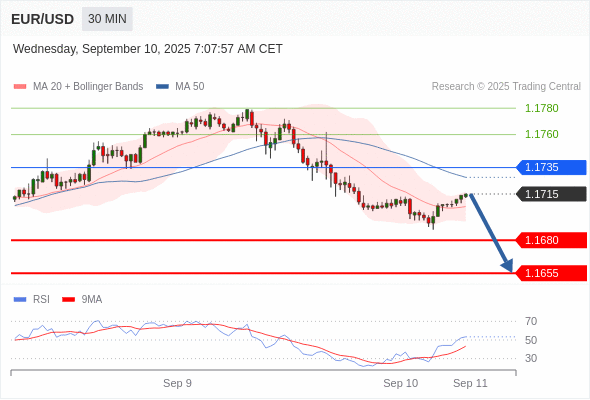Click the MA 50 legend label

[190, 87]
